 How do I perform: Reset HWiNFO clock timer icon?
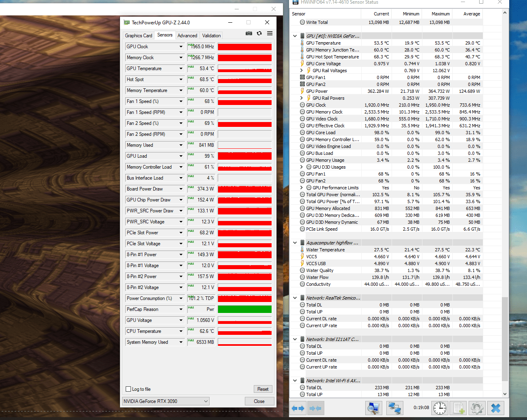pyautogui.click(x=440, y=408)
